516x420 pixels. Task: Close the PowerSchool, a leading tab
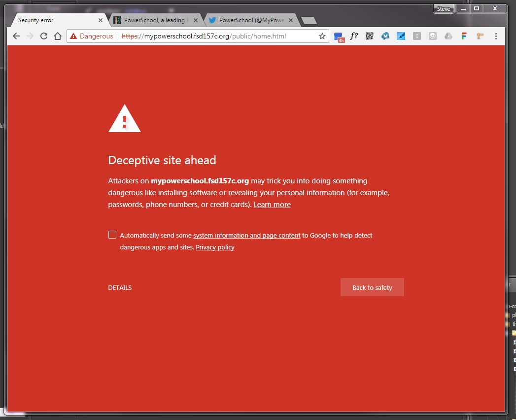click(x=196, y=20)
